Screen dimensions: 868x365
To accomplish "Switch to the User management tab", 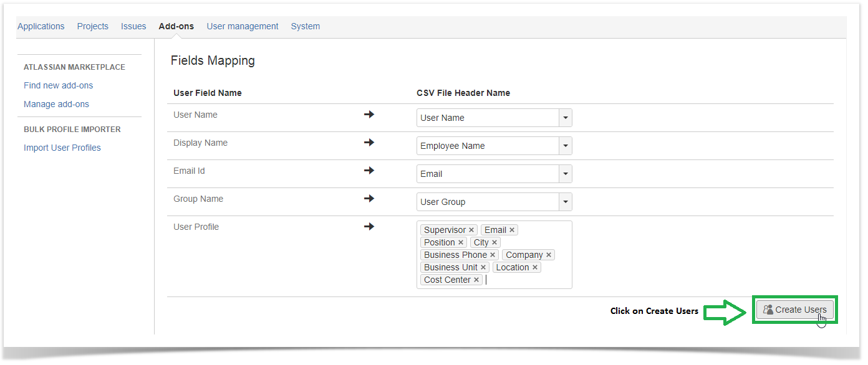I will [x=243, y=26].
